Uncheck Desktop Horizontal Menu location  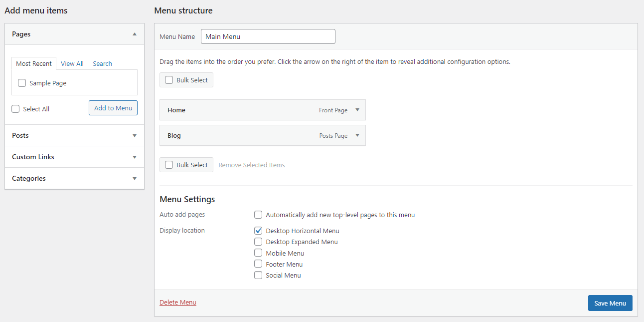(x=258, y=231)
